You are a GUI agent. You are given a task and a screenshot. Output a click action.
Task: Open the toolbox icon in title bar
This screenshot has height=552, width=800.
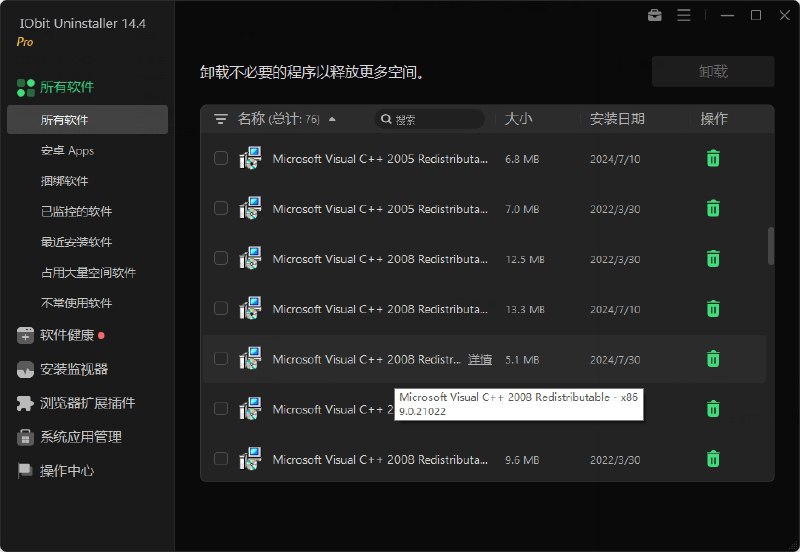click(x=654, y=15)
